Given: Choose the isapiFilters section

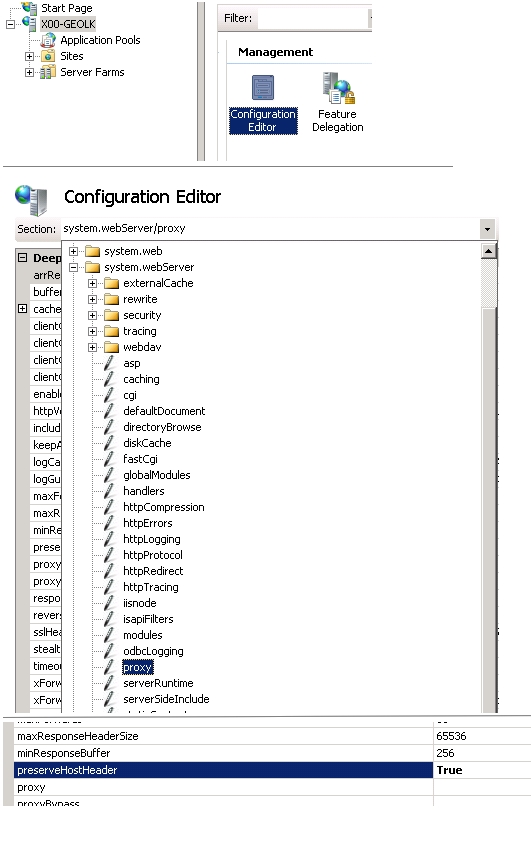Looking at the screenshot, I should point(148,619).
